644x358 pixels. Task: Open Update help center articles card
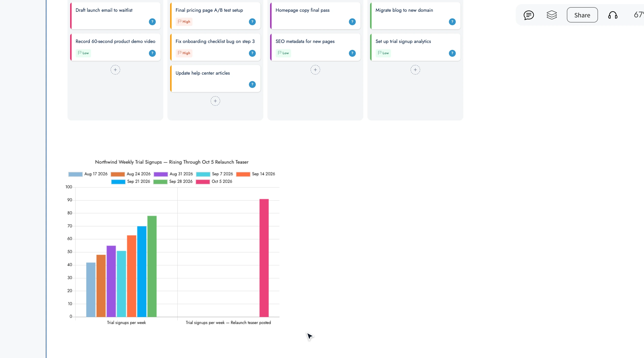pos(215,79)
